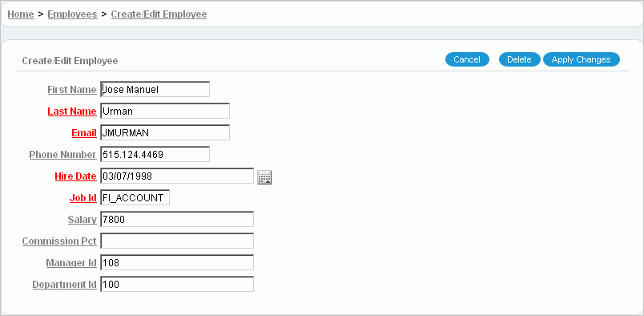Open the Employees breadcrumb link

(72, 14)
